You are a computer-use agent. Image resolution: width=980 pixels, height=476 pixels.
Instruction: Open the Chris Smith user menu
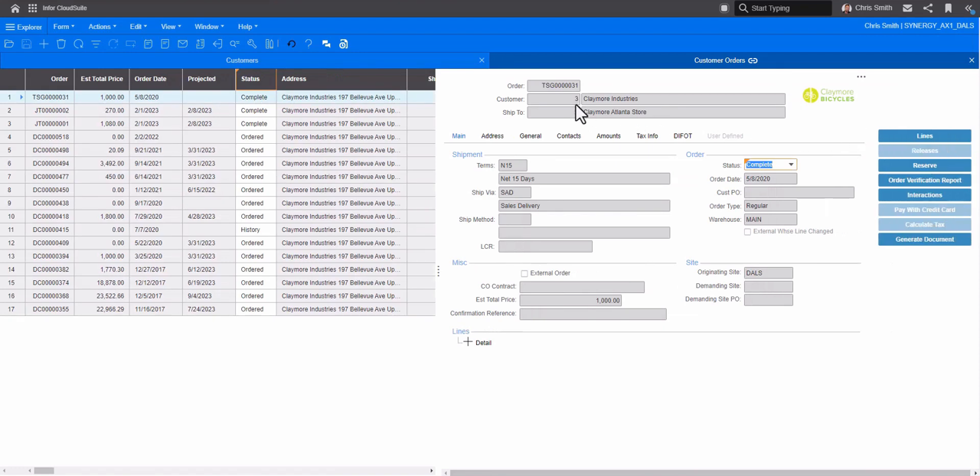click(867, 8)
